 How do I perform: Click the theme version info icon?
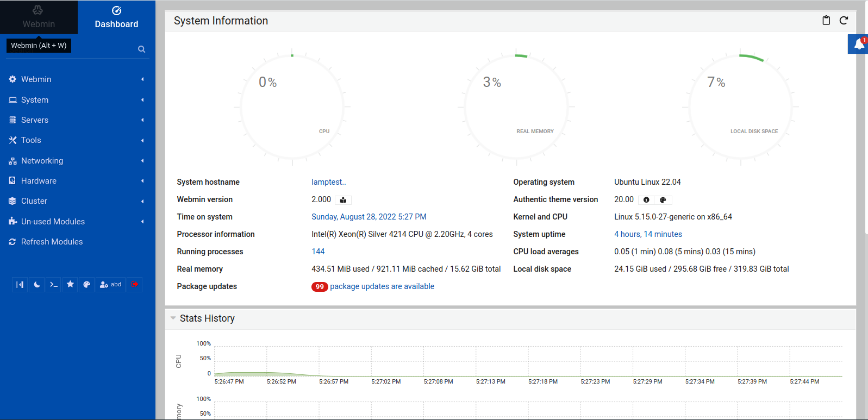(x=646, y=200)
